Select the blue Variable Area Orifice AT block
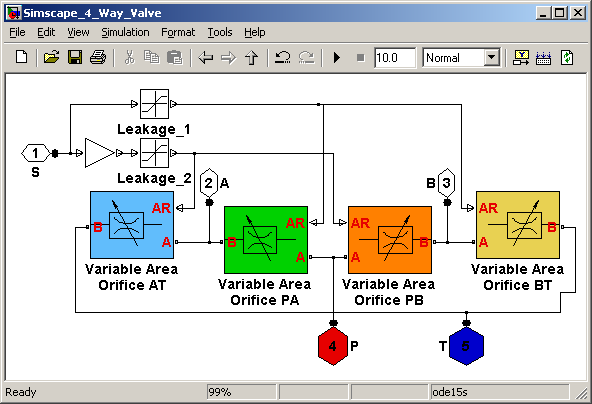The height and width of the screenshot is (404, 592). coord(132,225)
